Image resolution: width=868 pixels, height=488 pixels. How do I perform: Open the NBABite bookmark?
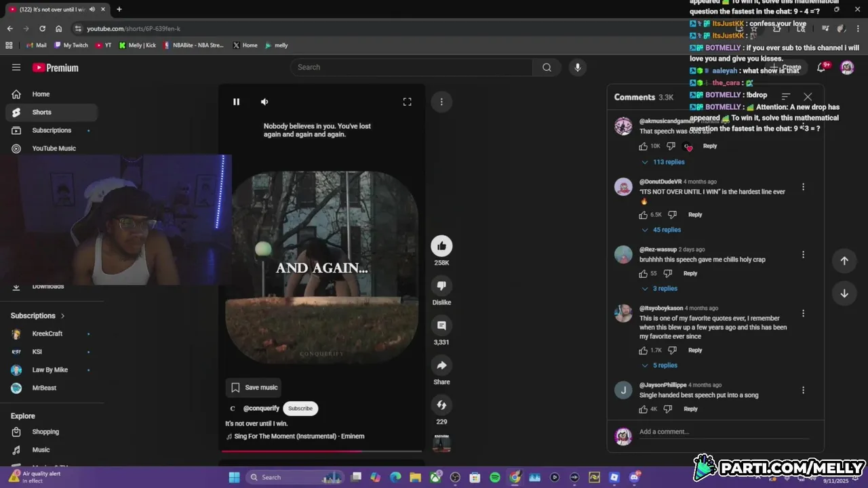[x=194, y=45]
